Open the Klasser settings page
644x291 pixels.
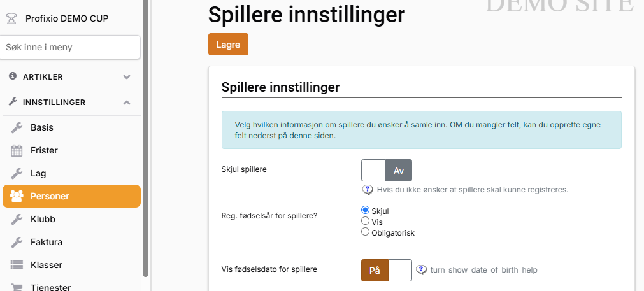(47, 265)
